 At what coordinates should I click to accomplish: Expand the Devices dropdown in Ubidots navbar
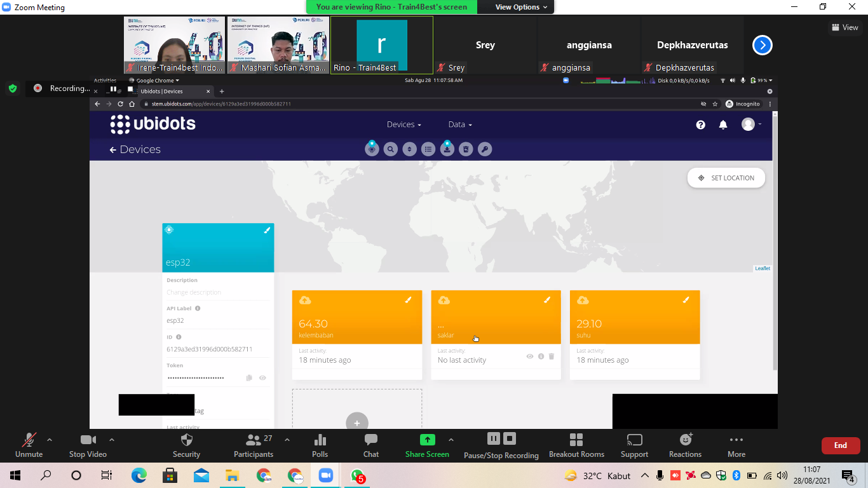(404, 125)
